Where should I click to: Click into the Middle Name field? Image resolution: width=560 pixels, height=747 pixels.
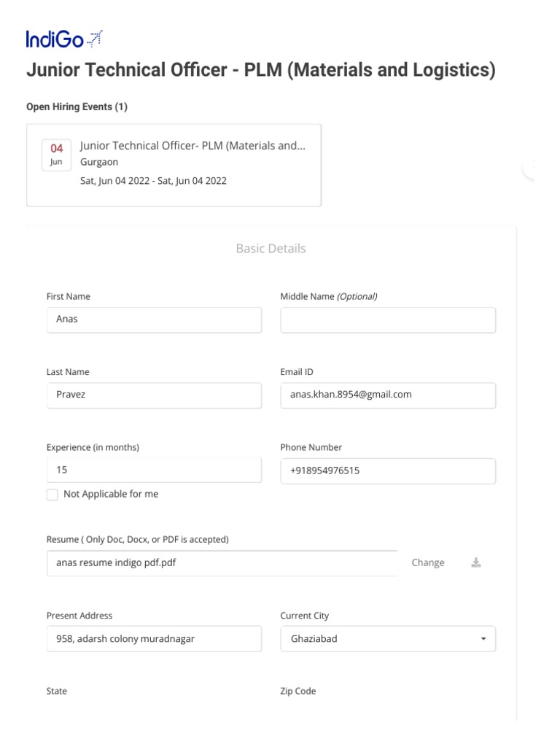(x=388, y=320)
